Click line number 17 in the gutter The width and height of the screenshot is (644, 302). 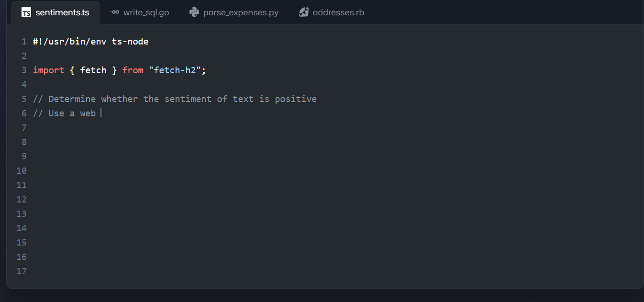(x=22, y=271)
